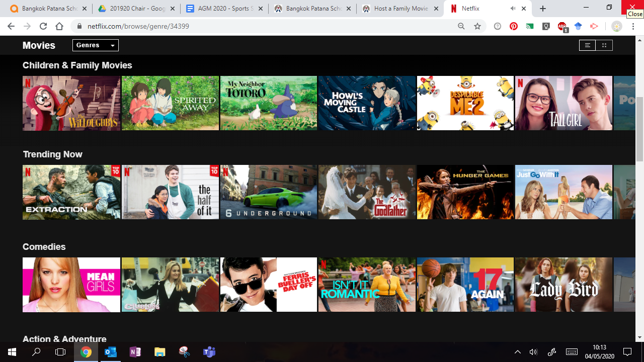
Task: Open The Half of It thumbnail
Action: tap(170, 192)
